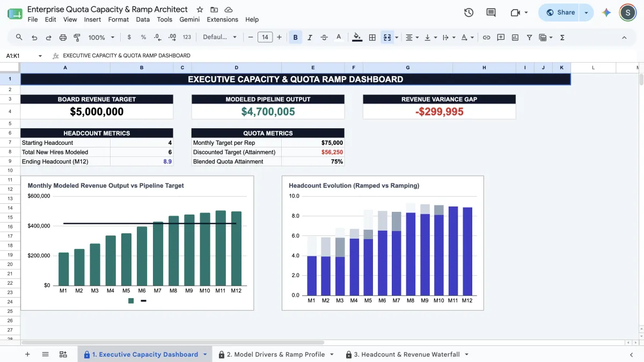The image size is (644, 362).
Task: Toggle italic formatting
Action: point(310,38)
